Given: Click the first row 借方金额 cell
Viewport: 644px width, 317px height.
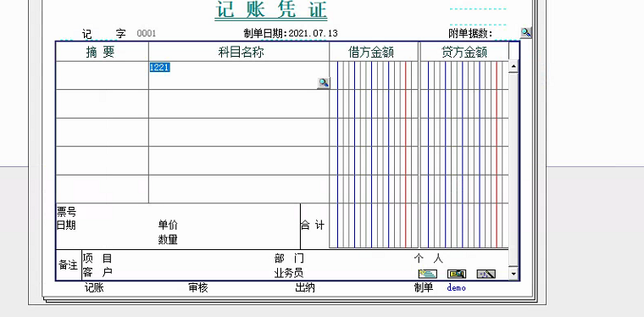Looking at the screenshot, I should point(374,75).
